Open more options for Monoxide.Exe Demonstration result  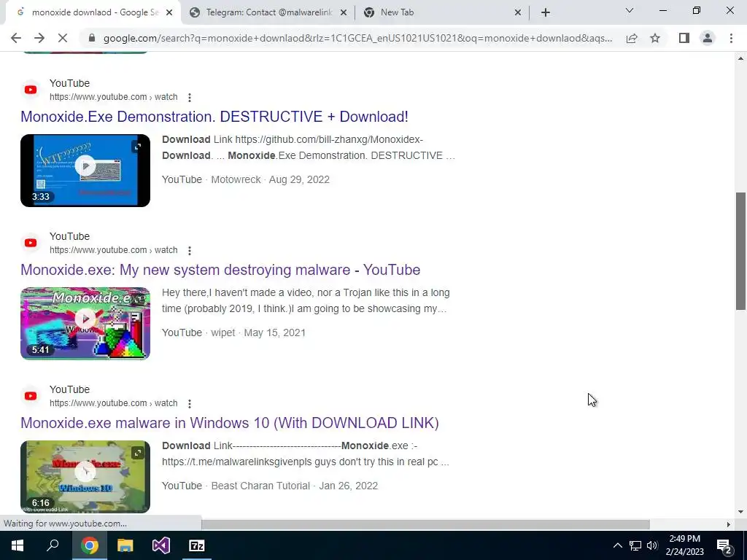(x=190, y=98)
